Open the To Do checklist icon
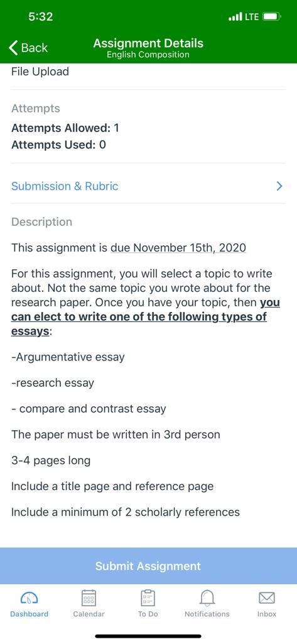Viewport: 297px width, 644px height. (148, 597)
